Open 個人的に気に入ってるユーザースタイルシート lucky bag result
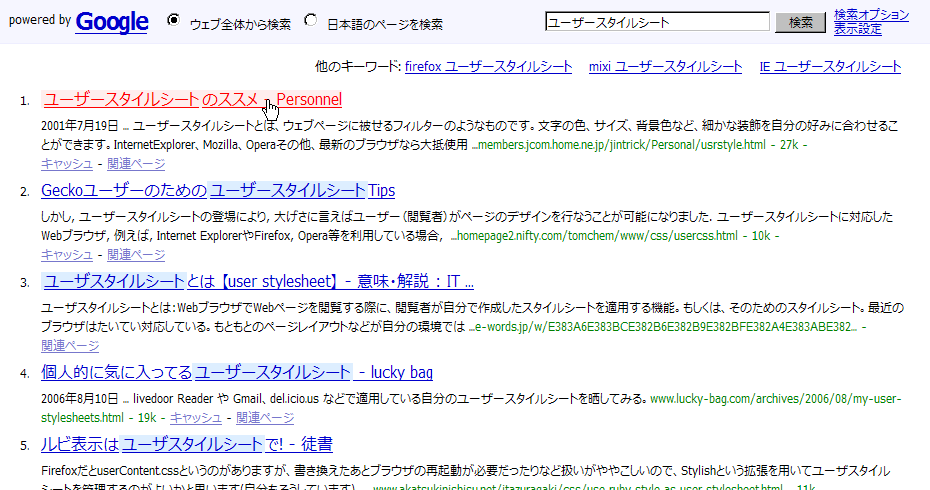Image resolution: width=930 pixels, height=490 pixels. 237,373
